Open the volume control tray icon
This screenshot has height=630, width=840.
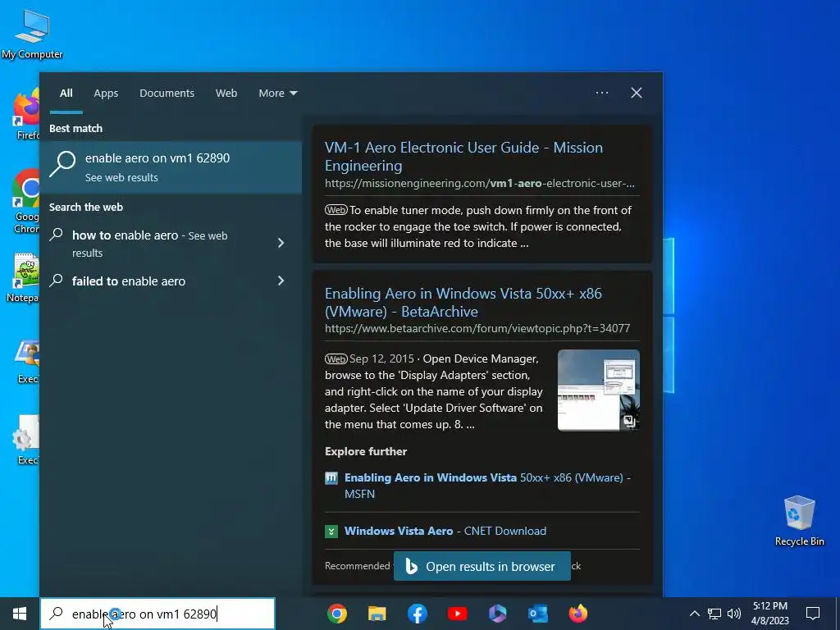pyautogui.click(x=734, y=614)
